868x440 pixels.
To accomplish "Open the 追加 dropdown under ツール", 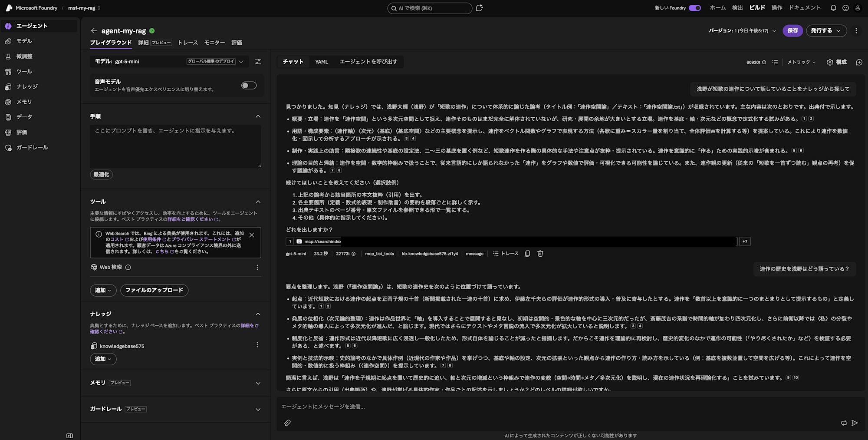I will tap(103, 290).
